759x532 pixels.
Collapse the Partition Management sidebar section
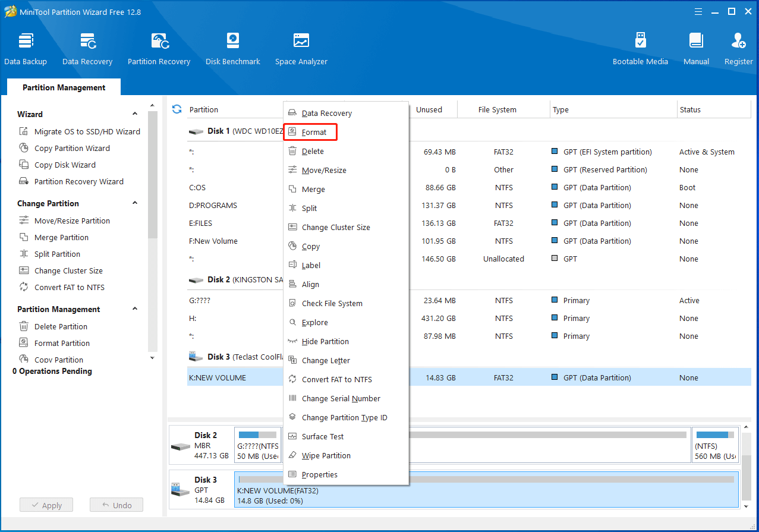(x=135, y=309)
